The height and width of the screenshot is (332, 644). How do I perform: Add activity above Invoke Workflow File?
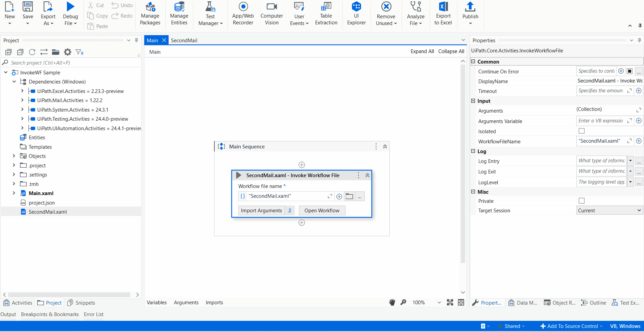[x=302, y=165]
